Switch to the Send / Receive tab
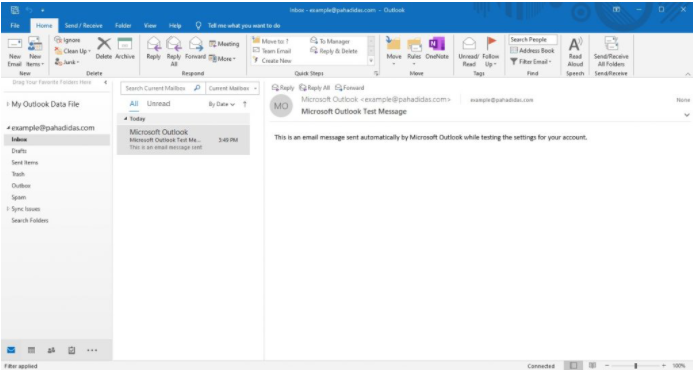The height and width of the screenshot is (381, 693). pos(84,26)
